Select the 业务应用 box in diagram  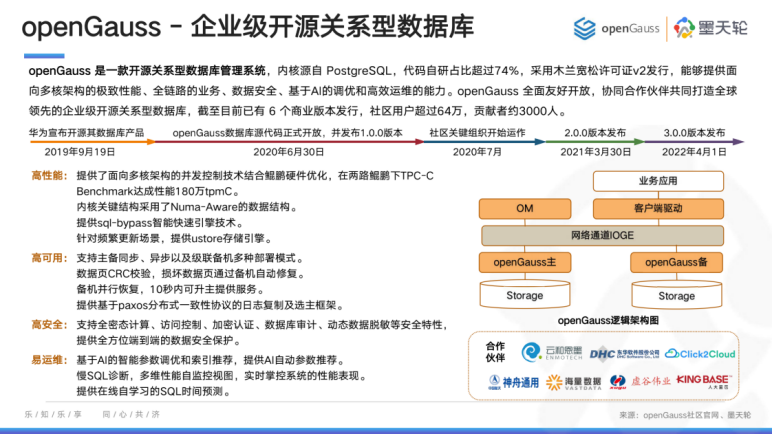coord(658,181)
